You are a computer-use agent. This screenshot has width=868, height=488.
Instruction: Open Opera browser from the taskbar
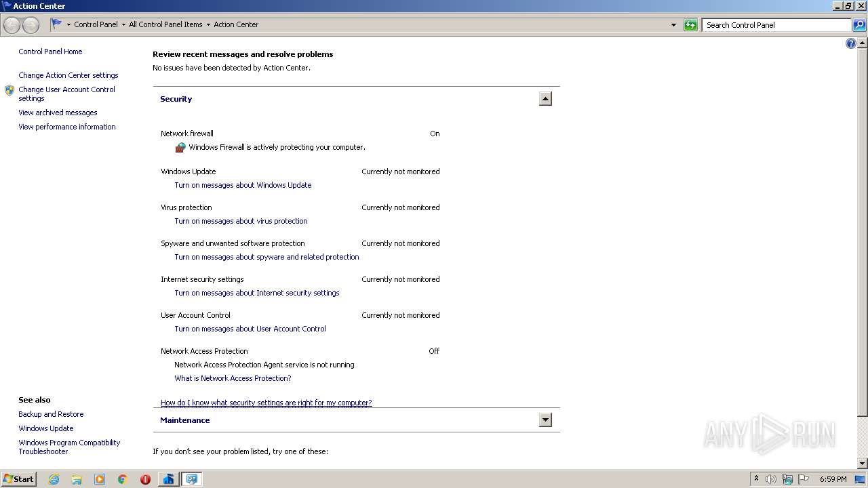coord(145,479)
